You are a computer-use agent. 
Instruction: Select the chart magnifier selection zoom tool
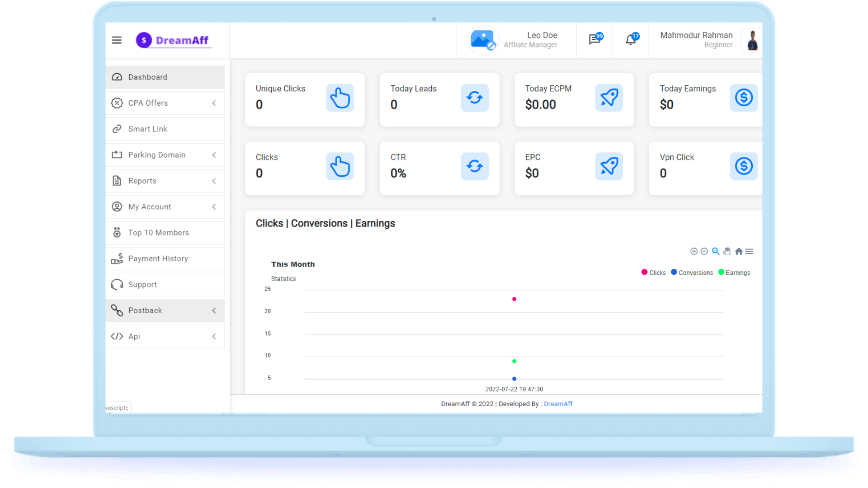coord(716,251)
